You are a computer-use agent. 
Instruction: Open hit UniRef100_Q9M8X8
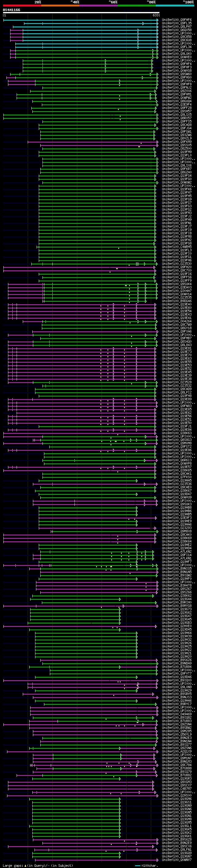[x=177, y=531]
